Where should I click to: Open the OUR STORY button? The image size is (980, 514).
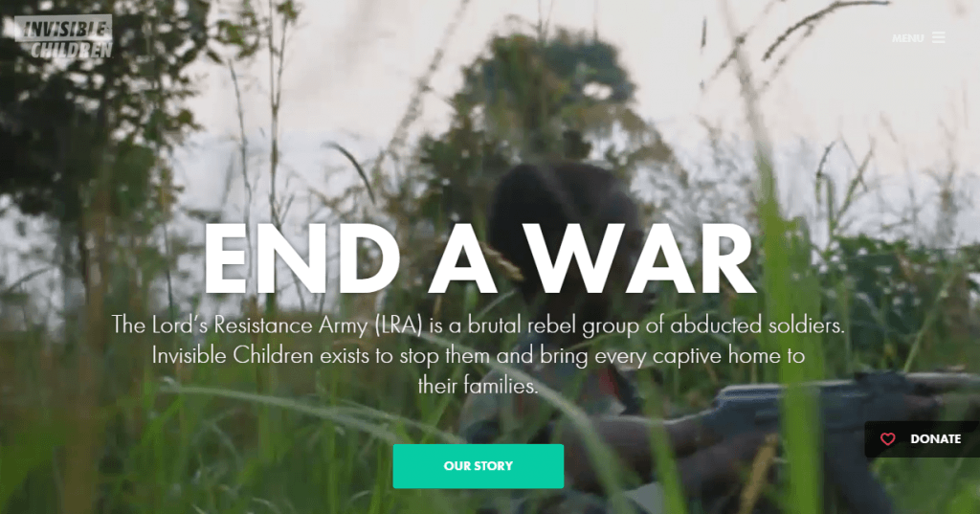pos(479,466)
